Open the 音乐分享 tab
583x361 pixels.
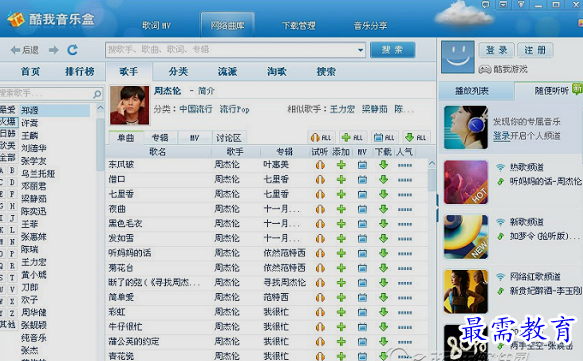point(370,26)
